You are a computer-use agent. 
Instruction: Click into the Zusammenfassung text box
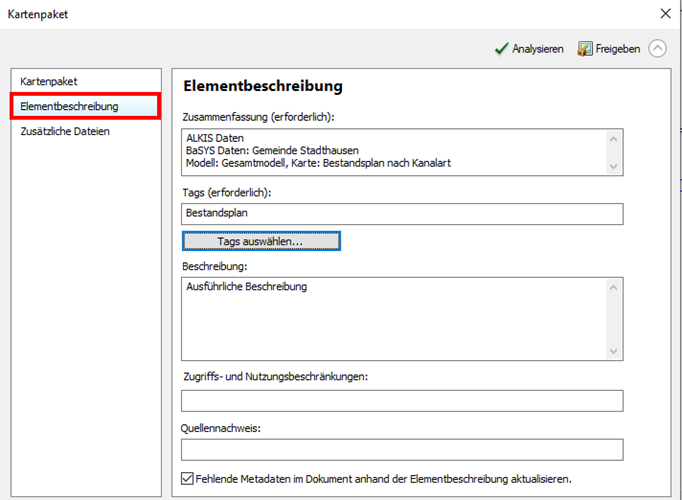(395, 151)
